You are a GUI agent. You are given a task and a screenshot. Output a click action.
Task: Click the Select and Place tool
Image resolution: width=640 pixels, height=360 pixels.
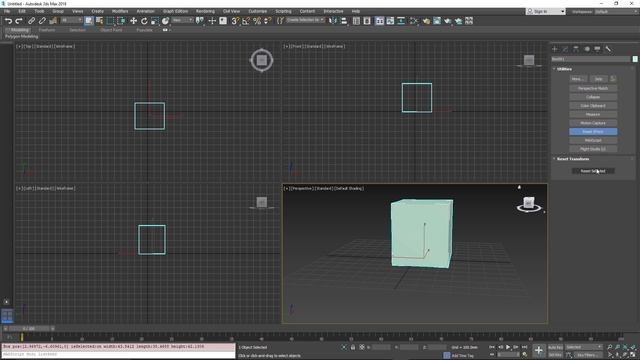click(165, 21)
